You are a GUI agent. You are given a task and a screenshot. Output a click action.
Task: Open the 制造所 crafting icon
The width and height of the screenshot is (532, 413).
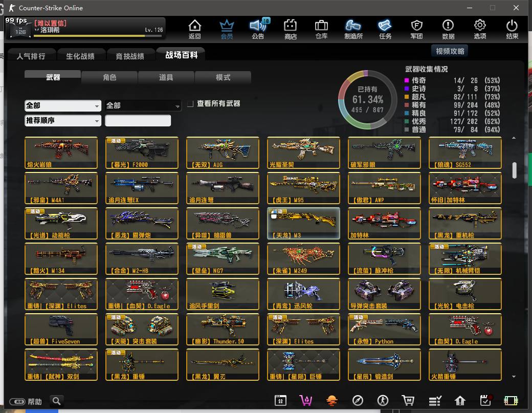(x=353, y=29)
